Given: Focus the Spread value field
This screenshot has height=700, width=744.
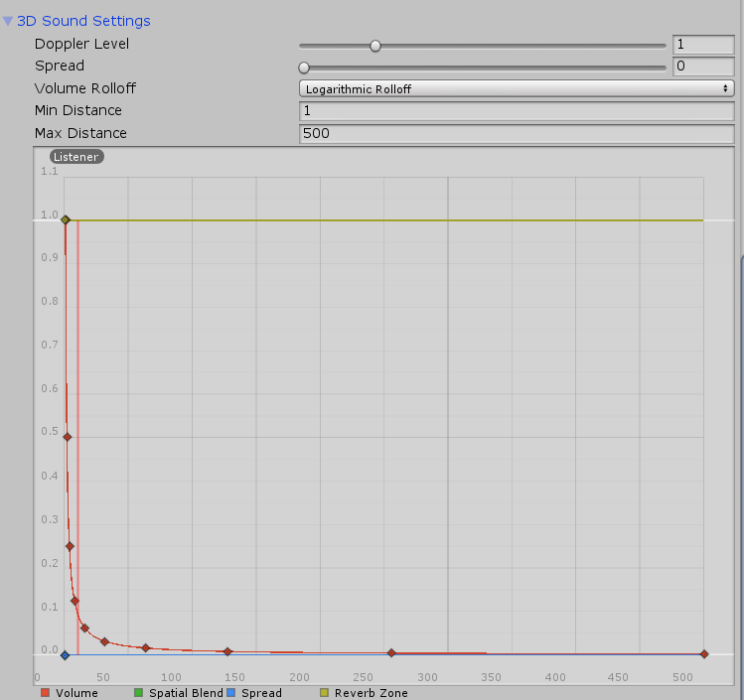Looking at the screenshot, I should [x=702, y=67].
